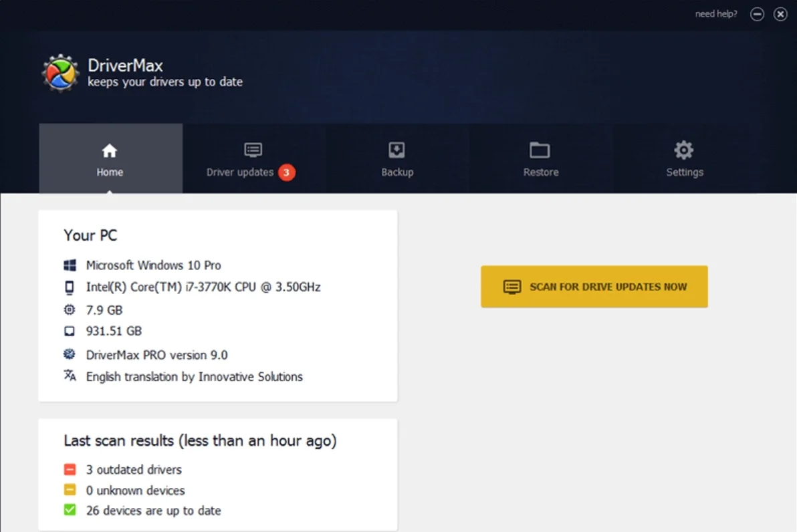Select English translation by Innovative Solutions
Screen dimensions: 797x532
click(194, 376)
